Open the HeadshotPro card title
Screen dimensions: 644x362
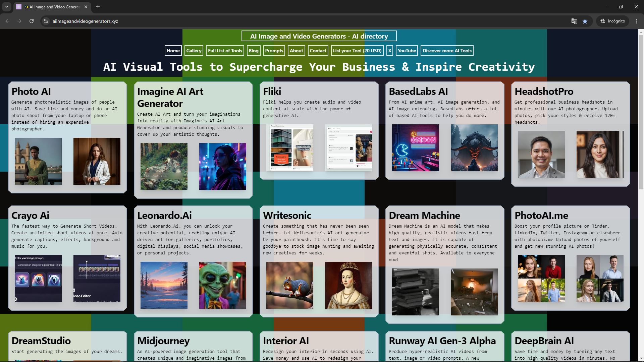(544, 91)
